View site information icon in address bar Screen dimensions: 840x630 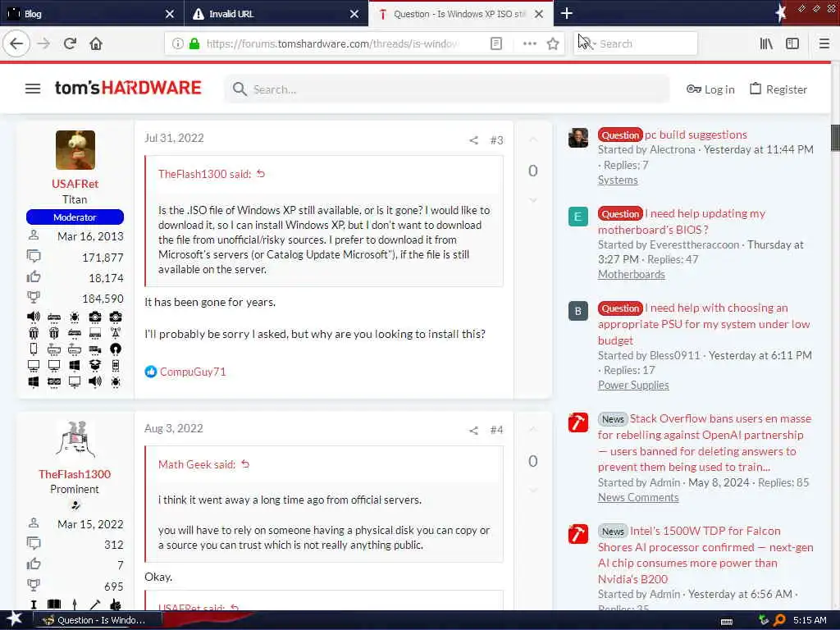(x=177, y=43)
